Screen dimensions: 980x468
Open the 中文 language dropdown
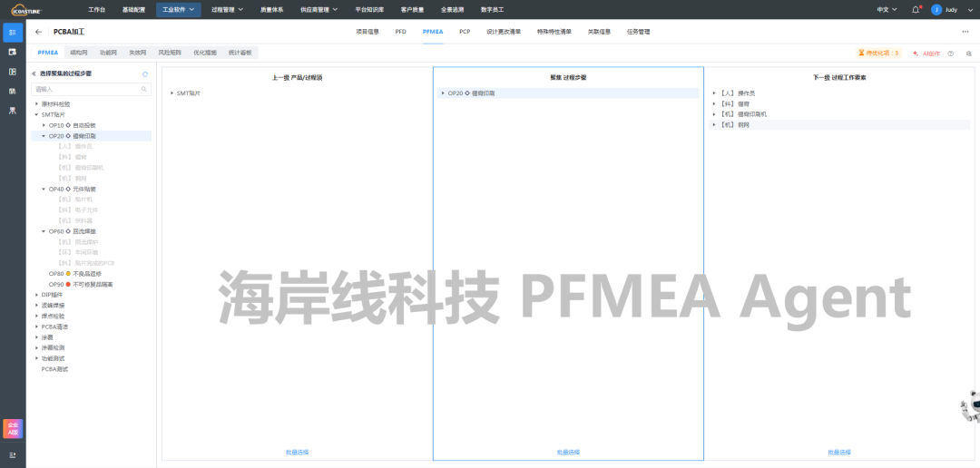(887, 9)
